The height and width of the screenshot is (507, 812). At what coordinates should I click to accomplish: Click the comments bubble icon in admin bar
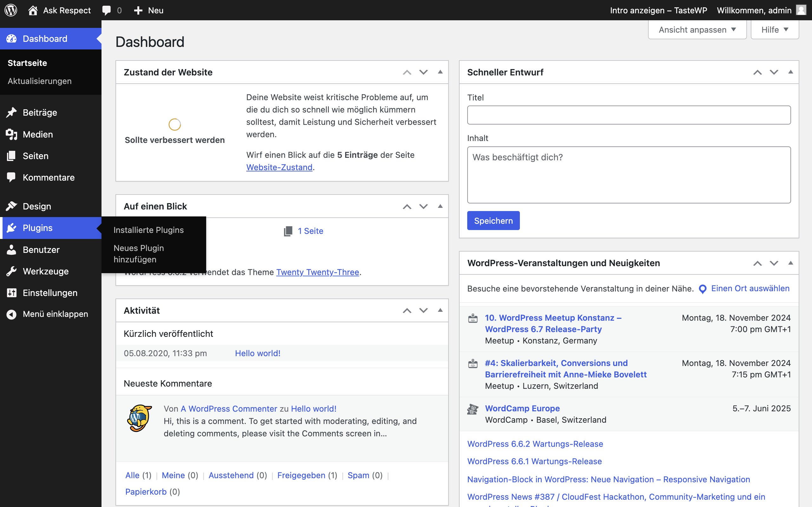click(x=107, y=10)
